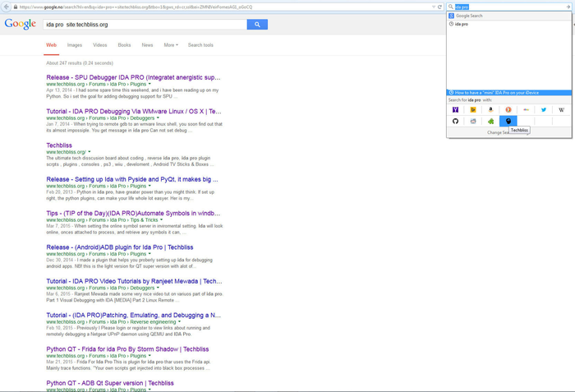This screenshot has width=575, height=392.
Task: Expand green arrow after Tips & Tricks breadcrumb
Action: pos(161,220)
